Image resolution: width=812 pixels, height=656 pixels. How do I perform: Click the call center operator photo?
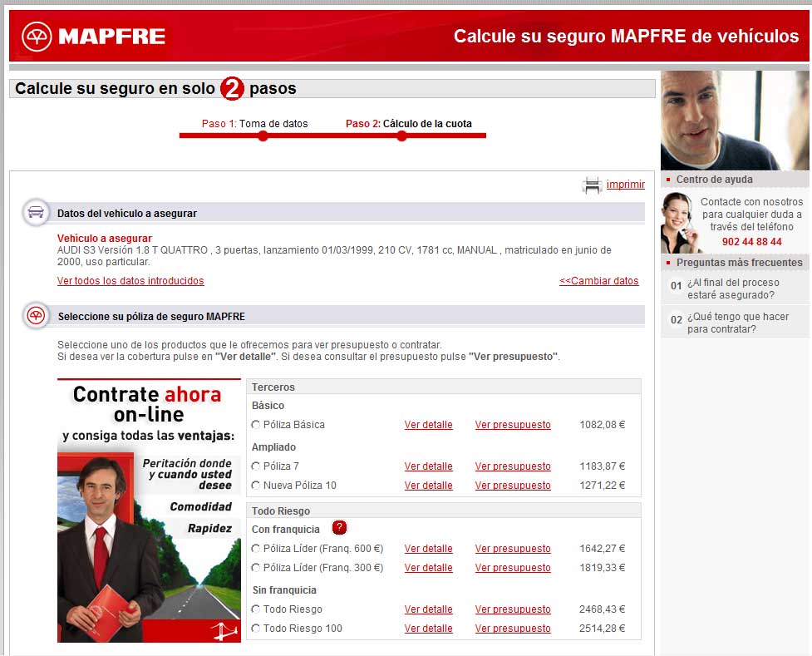pyautogui.click(x=678, y=223)
